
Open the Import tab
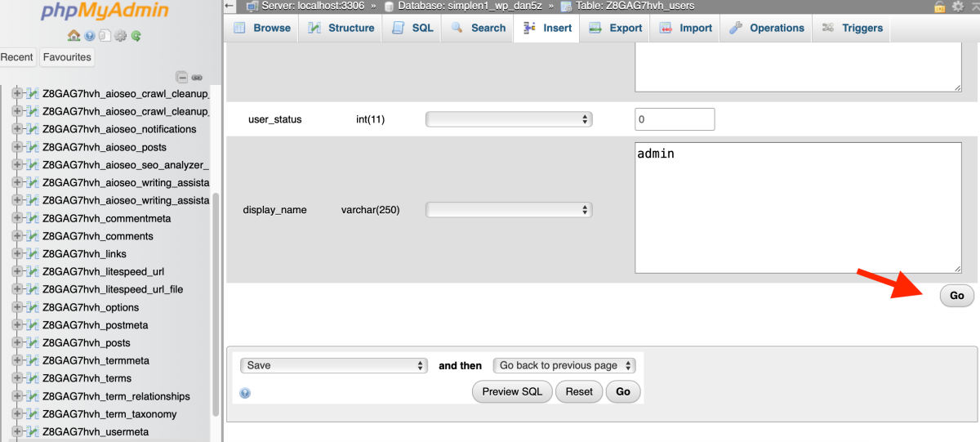685,28
